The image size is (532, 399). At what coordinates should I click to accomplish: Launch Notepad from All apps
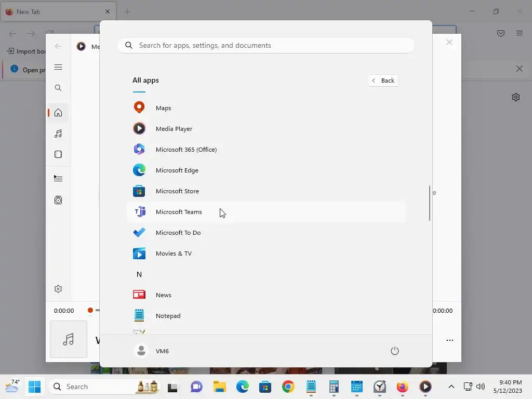point(266,315)
